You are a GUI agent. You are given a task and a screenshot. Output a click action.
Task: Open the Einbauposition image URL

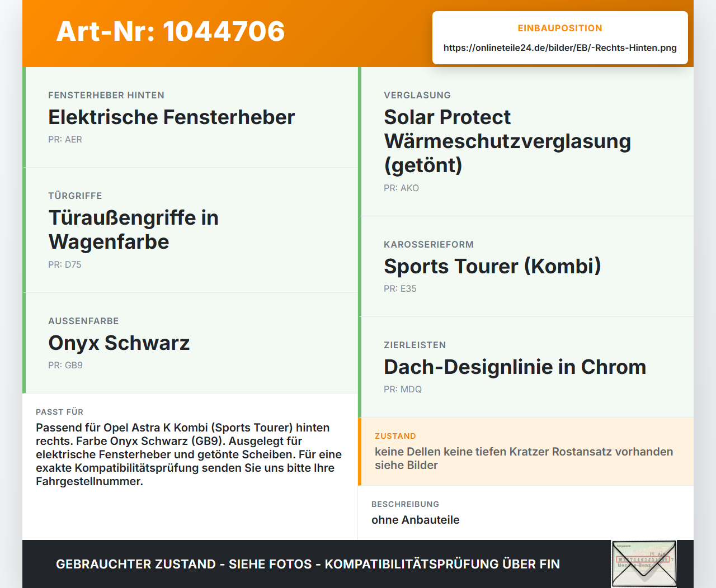click(560, 48)
